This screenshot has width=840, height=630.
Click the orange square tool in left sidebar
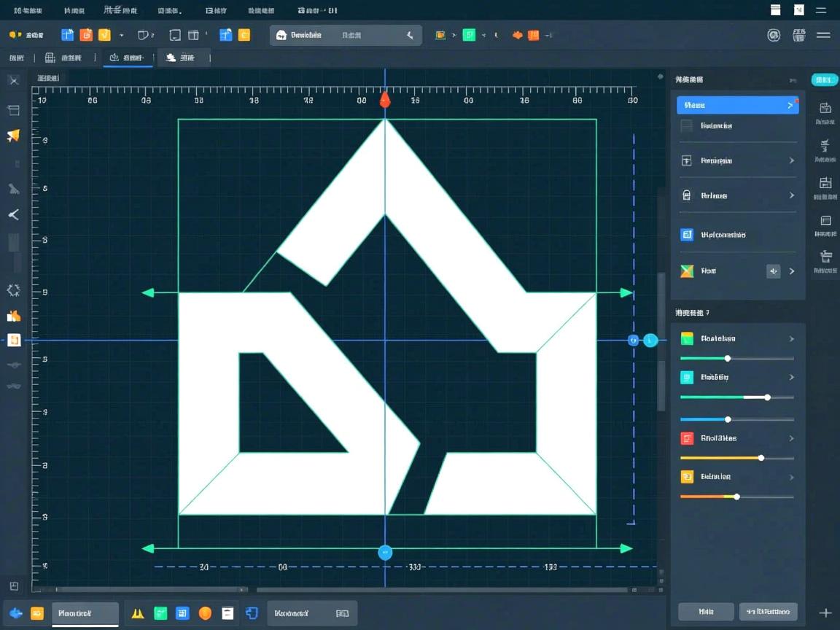tap(14, 341)
